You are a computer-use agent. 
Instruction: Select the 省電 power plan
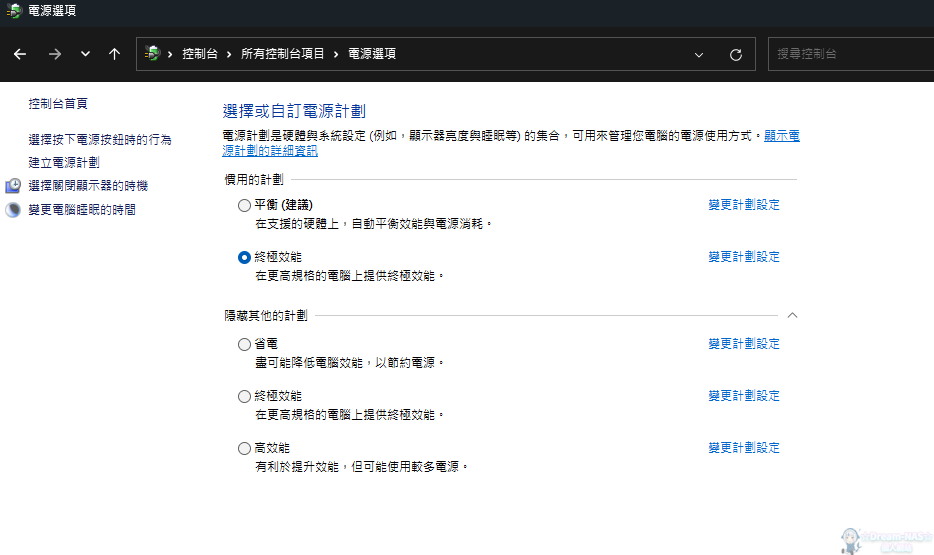(245, 344)
